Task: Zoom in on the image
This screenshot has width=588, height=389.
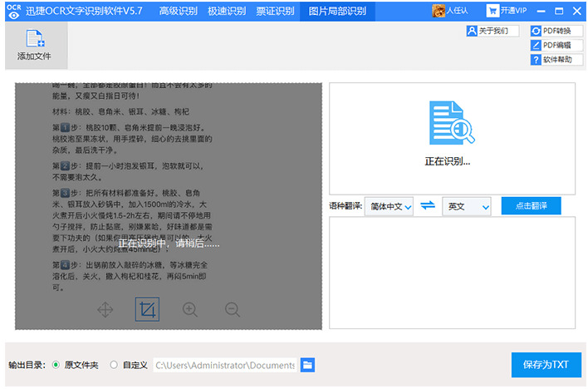Action: (x=190, y=310)
